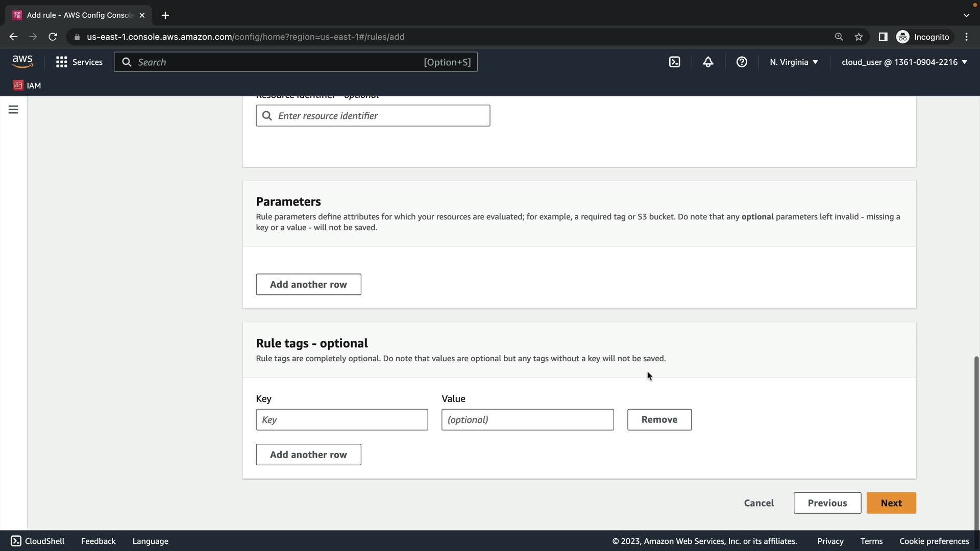Open the CloudShell icon in top navigation
This screenshot has width=980, height=551.
pyautogui.click(x=674, y=62)
